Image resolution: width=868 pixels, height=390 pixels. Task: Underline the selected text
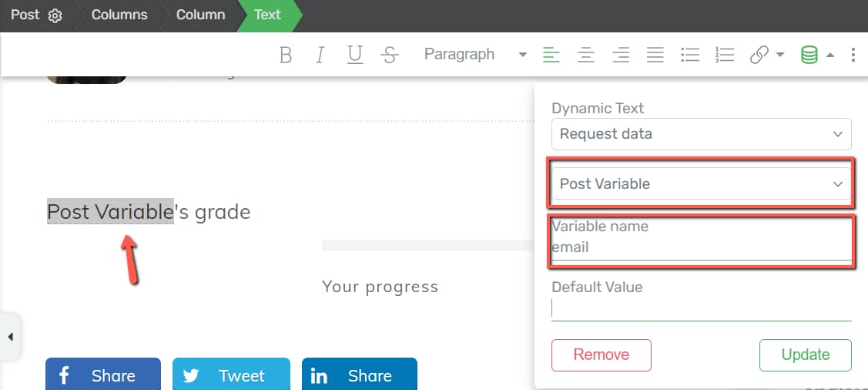point(355,55)
